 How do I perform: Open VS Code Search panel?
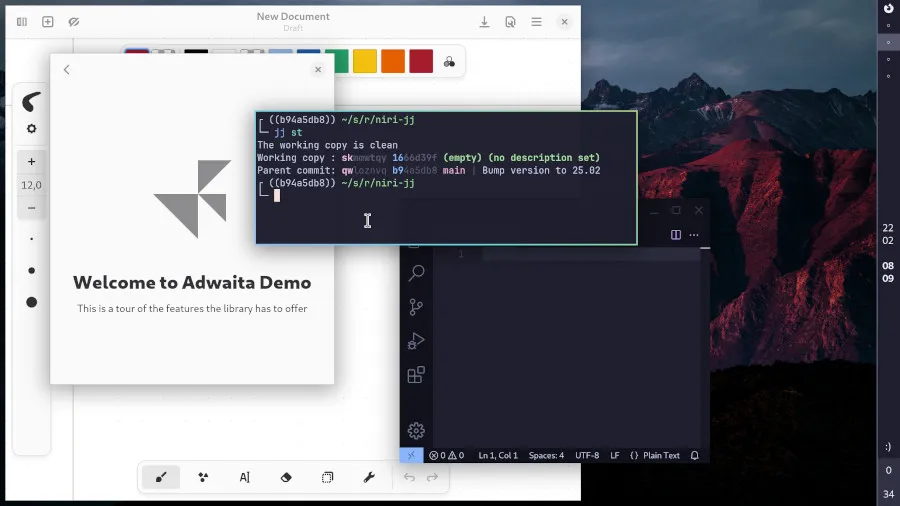(416, 273)
